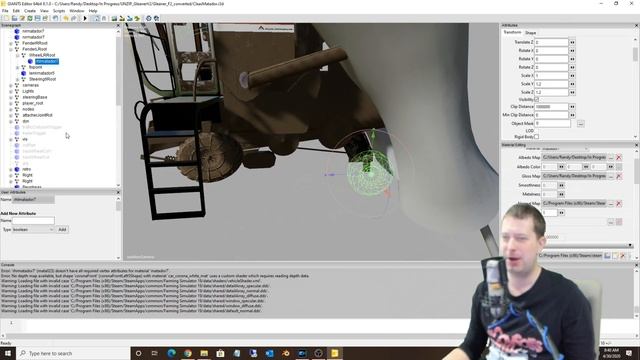Click the blue shape icon beside retro

(17, 169)
